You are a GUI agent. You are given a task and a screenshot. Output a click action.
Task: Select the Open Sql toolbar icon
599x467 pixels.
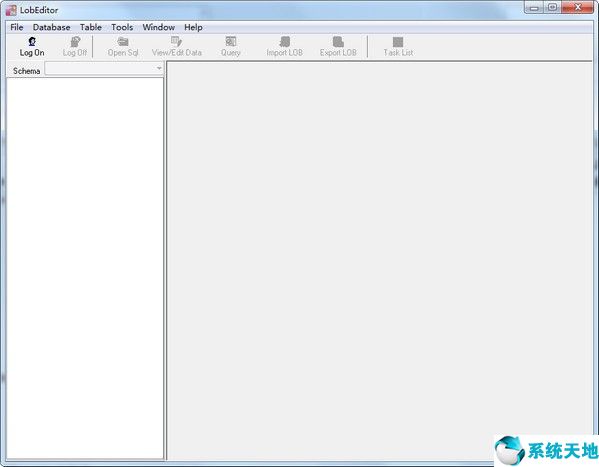coord(123,42)
